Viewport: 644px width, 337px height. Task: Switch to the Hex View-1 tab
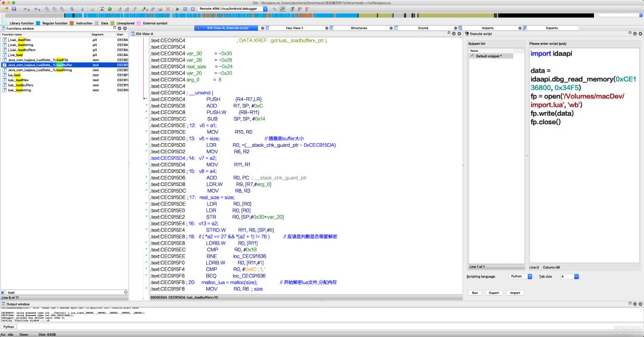(294, 28)
